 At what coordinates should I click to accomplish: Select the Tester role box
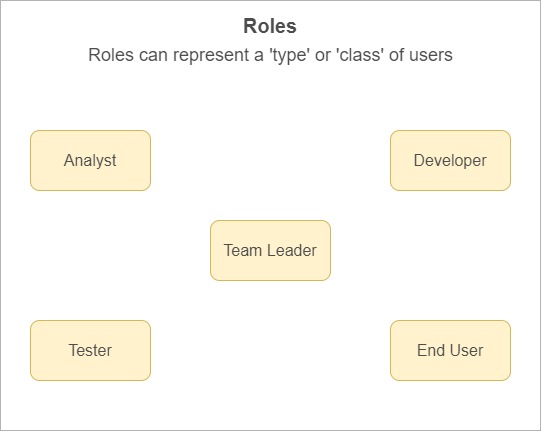point(90,351)
